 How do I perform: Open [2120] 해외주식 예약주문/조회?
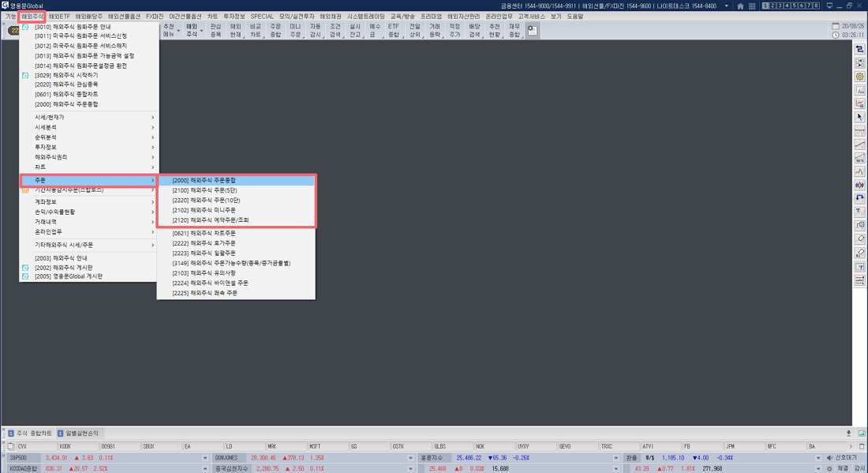coord(237,220)
